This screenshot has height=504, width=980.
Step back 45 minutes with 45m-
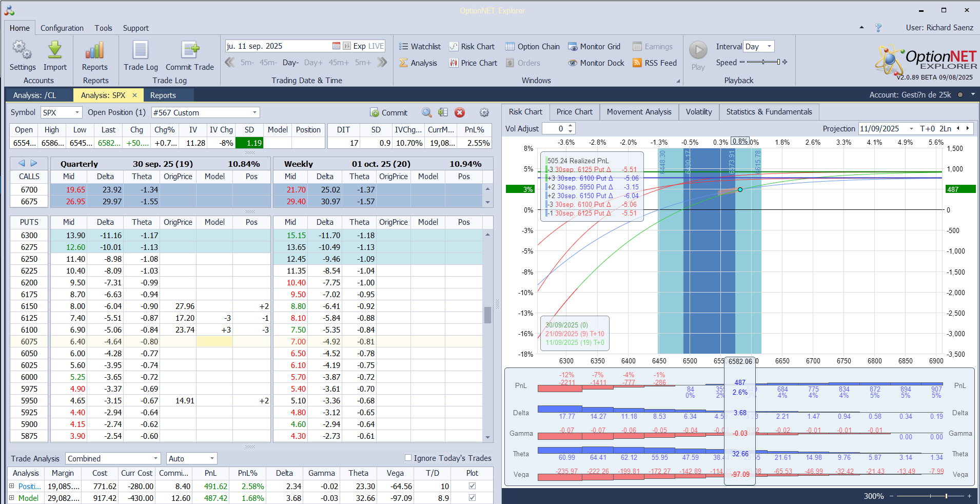point(268,63)
